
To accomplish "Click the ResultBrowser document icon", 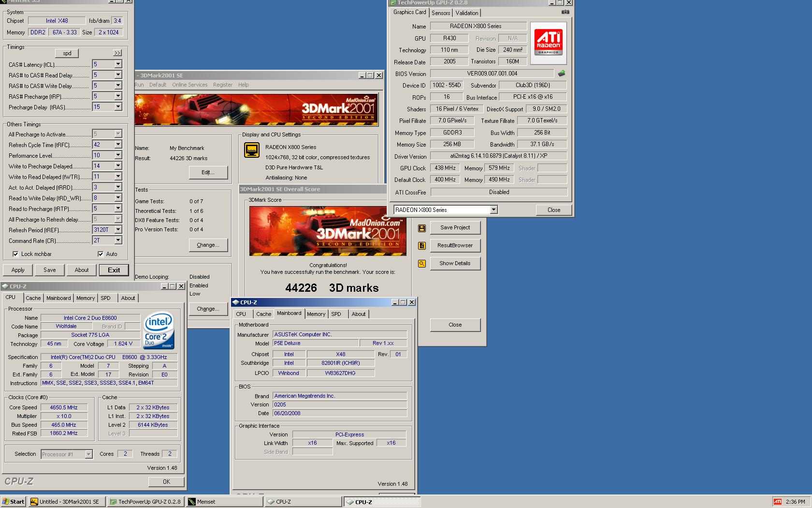I will 422,246.
